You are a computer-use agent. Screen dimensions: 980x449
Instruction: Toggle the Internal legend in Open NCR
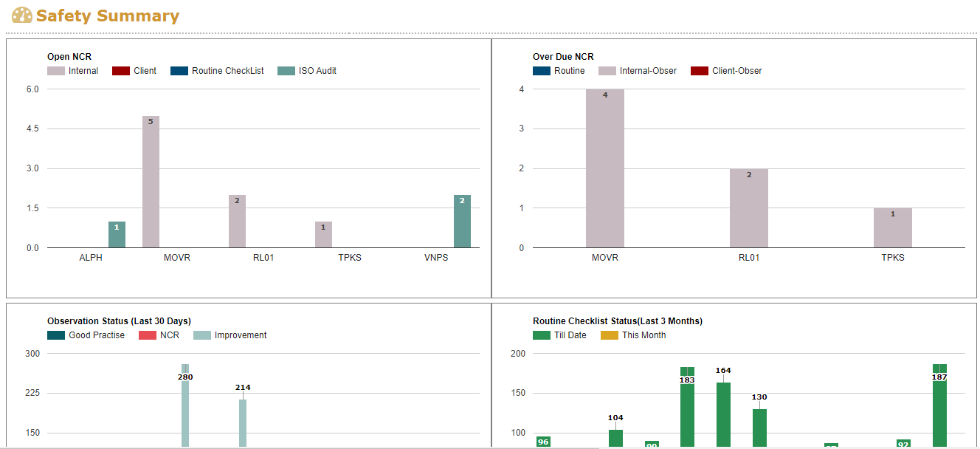[73, 71]
